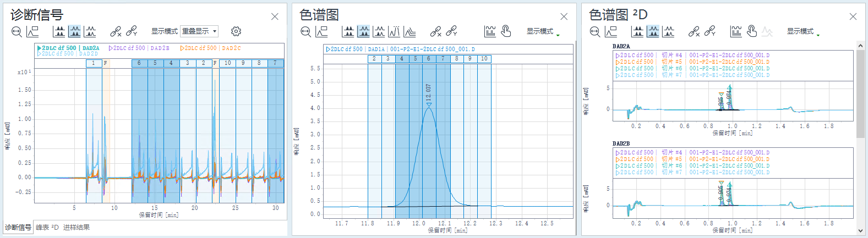Click the 色谱图 ²D vertical scrollbar thumb
Image resolution: width=868 pixels, height=238 pixels.
pyautogui.click(x=861, y=93)
